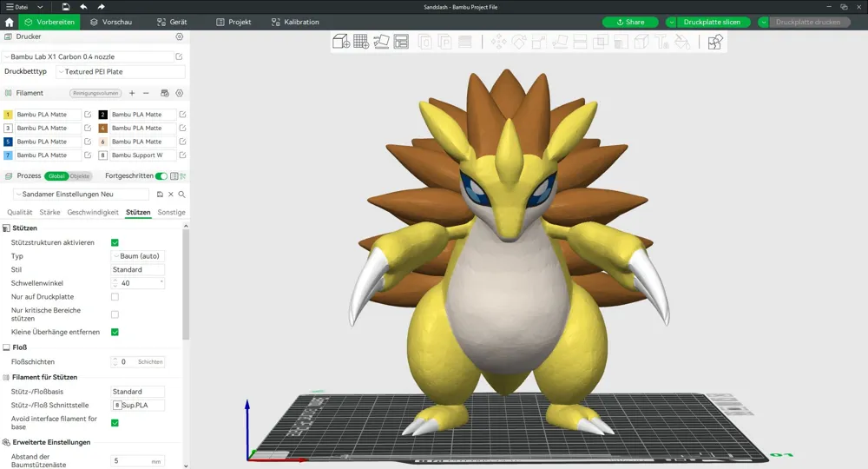The image size is (868, 469).
Task: Click the Mesh boolean tool icon
Action: pos(601,42)
